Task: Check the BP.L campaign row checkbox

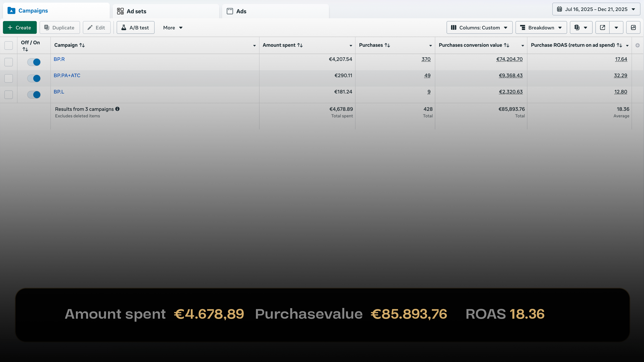Action: [8, 95]
